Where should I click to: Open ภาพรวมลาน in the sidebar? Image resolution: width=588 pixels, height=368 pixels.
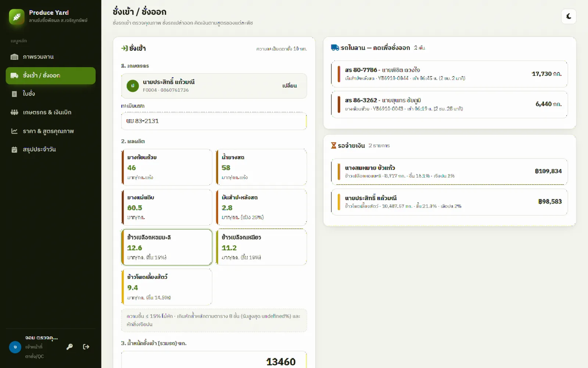click(x=51, y=57)
